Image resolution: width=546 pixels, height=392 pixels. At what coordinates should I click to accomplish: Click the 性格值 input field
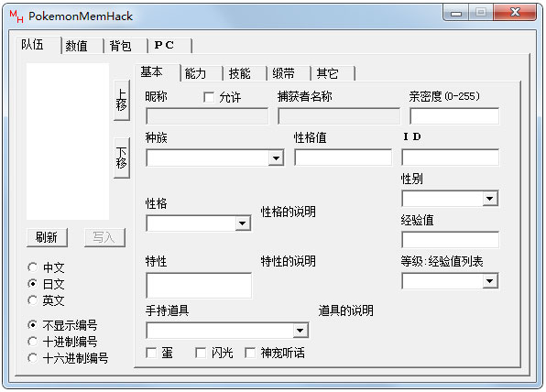point(343,158)
